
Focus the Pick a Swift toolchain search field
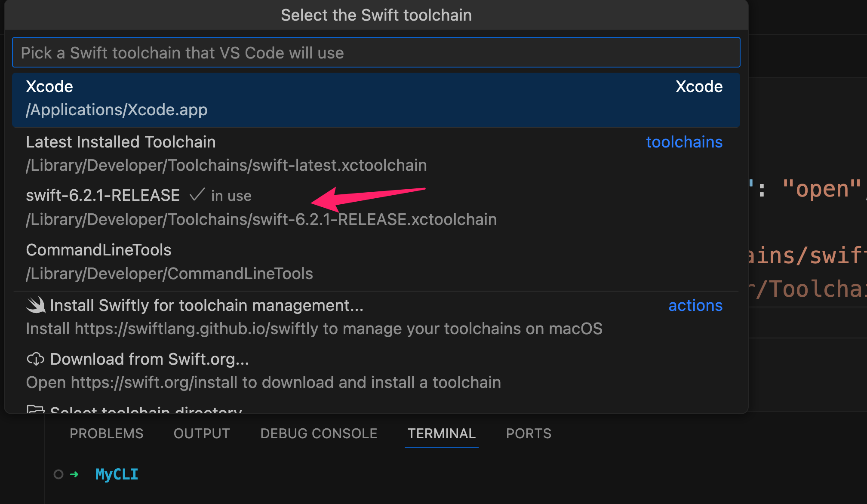(x=376, y=53)
